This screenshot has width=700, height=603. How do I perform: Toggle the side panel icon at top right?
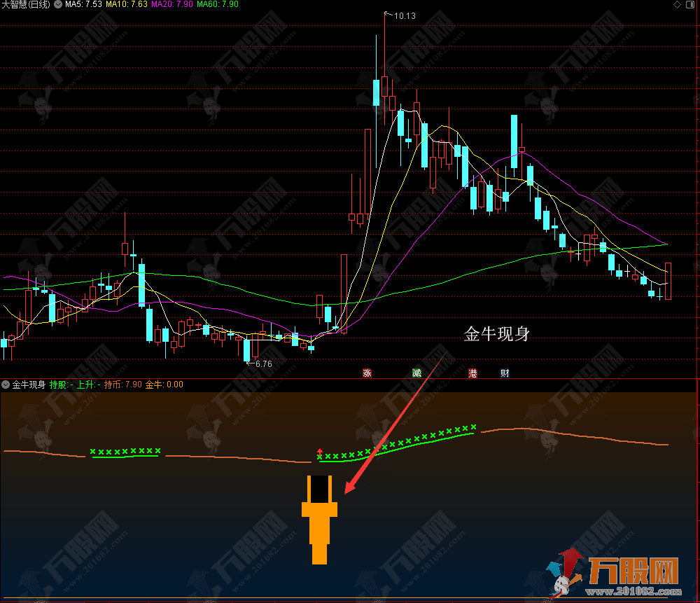point(689,4)
